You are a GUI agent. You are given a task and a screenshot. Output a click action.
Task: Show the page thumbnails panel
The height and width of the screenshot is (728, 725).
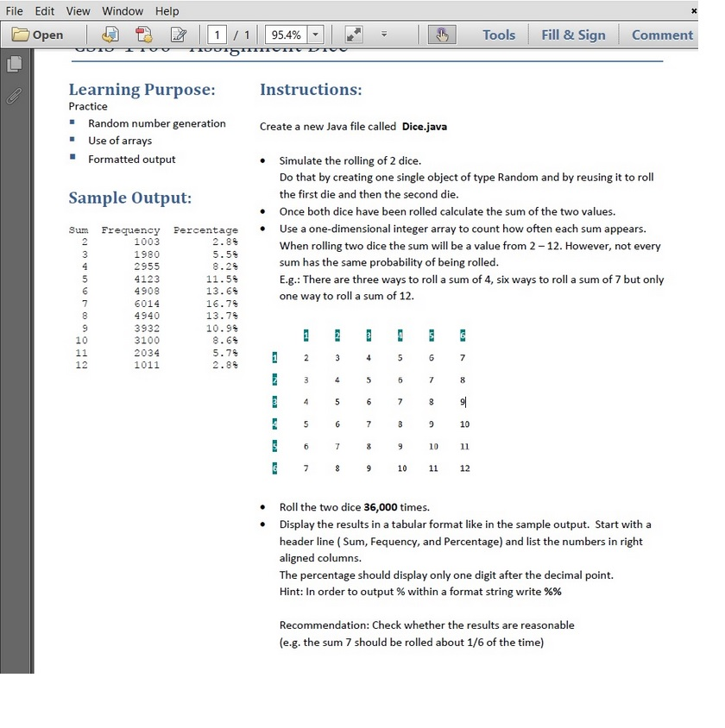point(15,64)
